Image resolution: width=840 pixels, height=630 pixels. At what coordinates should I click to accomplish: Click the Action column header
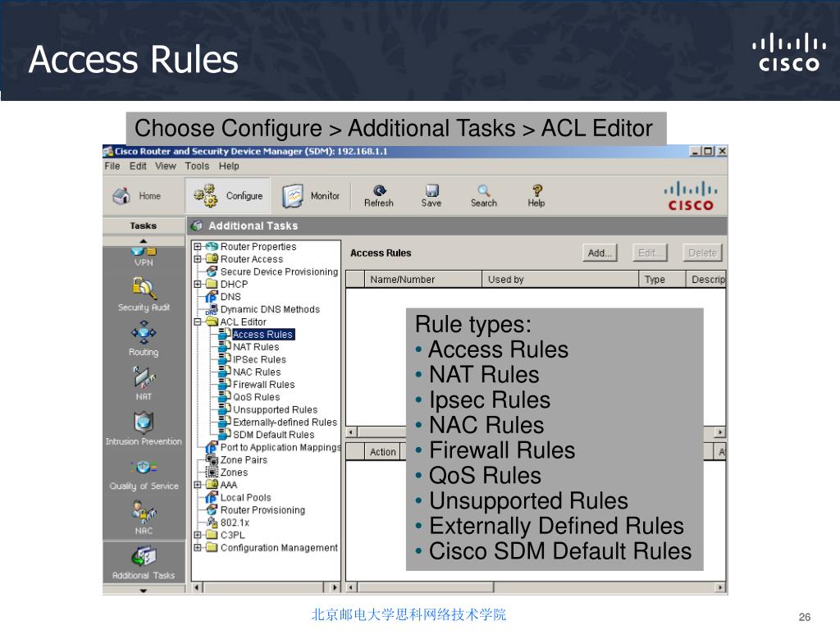[382, 452]
